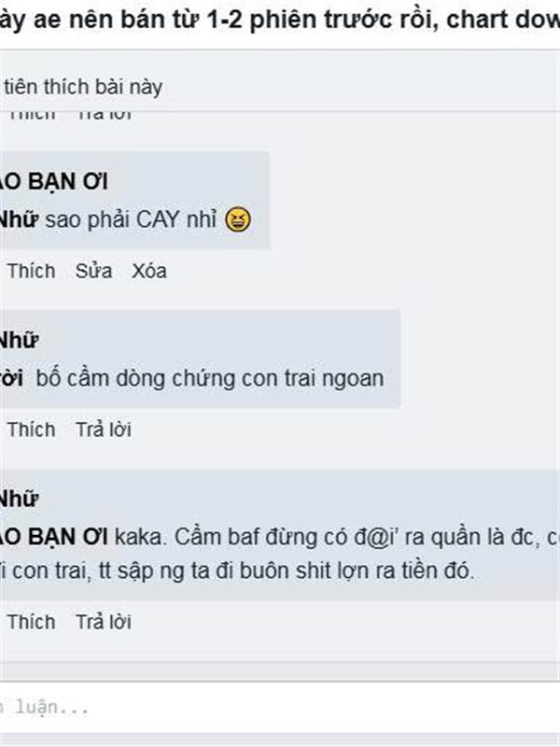This screenshot has height=747, width=560.
Task: Open Nhữ profile above 'bố cầm dòng'
Action: tap(19, 341)
